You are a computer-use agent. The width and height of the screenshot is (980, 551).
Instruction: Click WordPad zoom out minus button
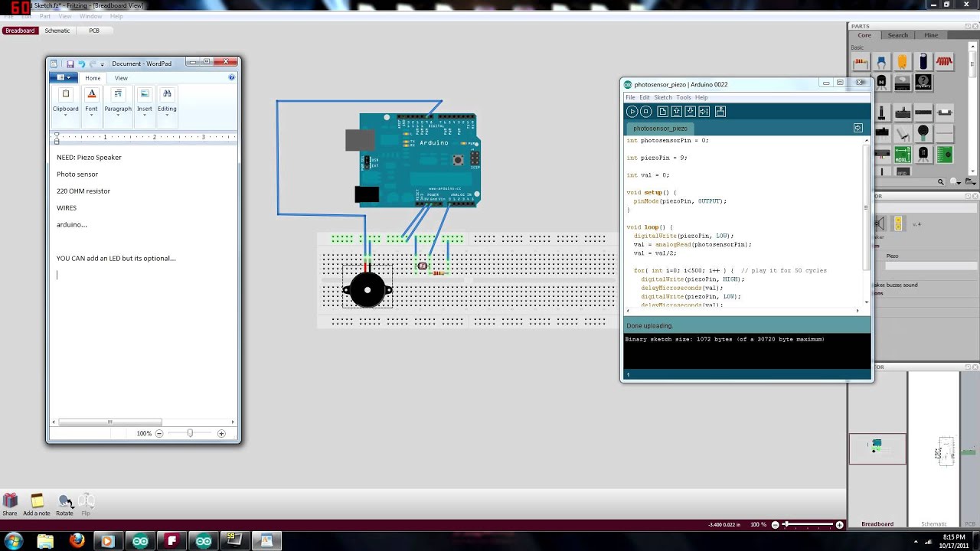pyautogui.click(x=159, y=433)
